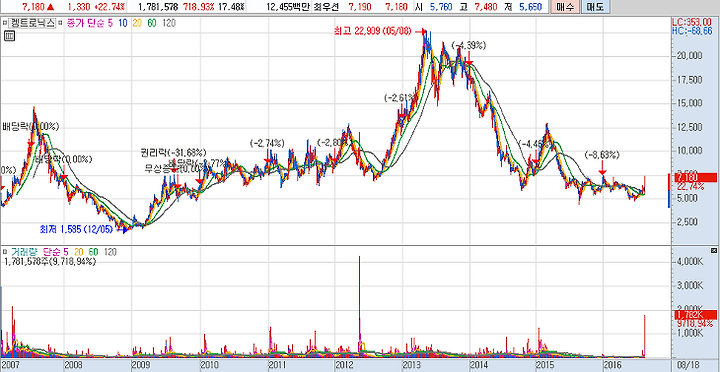Click the LC:353.00 indicator text
This screenshot has width=720, height=372.
(691, 22)
